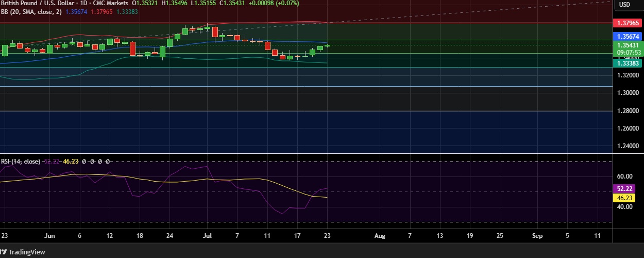Click the 1.32000 price scale value
The width and height of the screenshot is (644, 258).
(629, 75)
